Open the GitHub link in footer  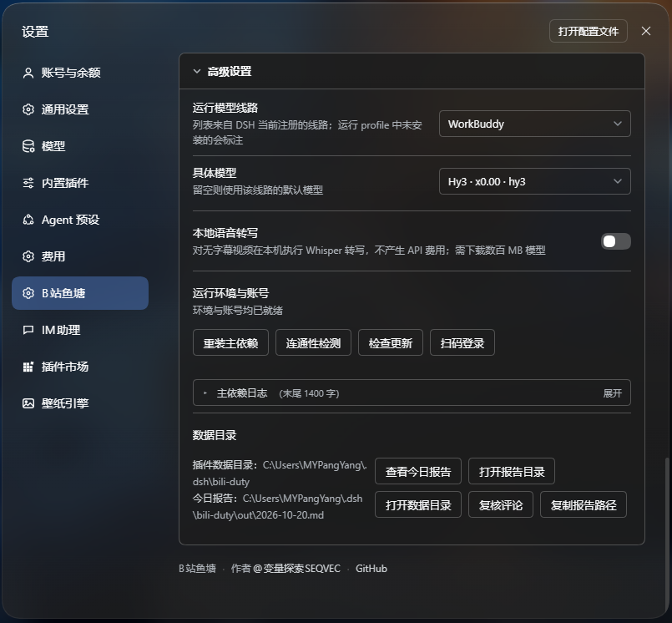point(371,569)
